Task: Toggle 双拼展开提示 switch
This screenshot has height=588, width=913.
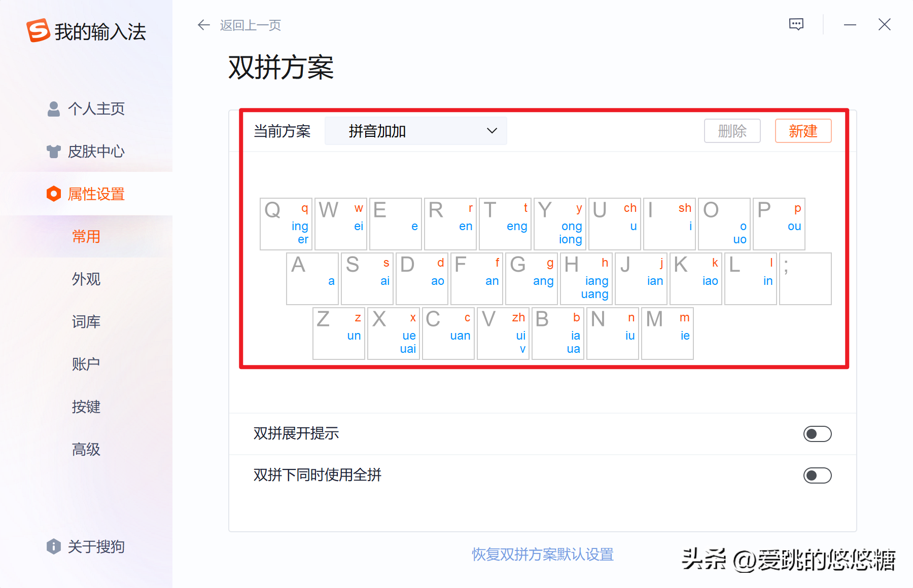Action: click(817, 434)
